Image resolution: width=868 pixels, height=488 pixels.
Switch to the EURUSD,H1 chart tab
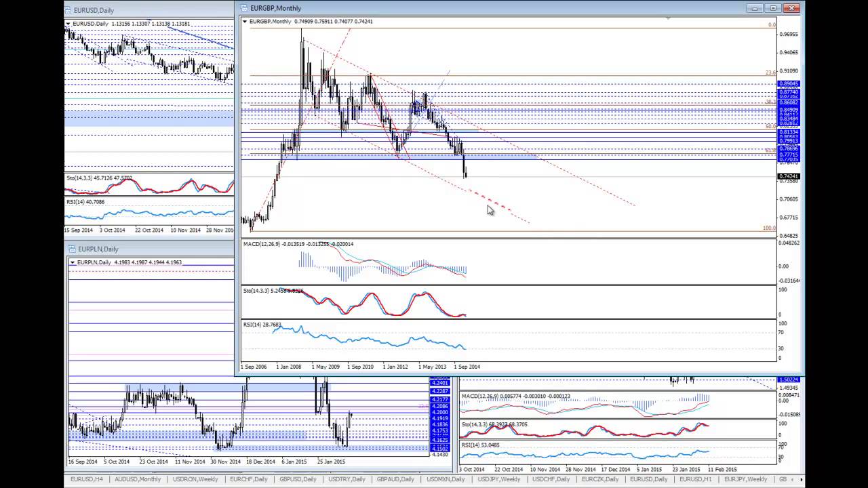pyautogui.click(x=696, y=479)
